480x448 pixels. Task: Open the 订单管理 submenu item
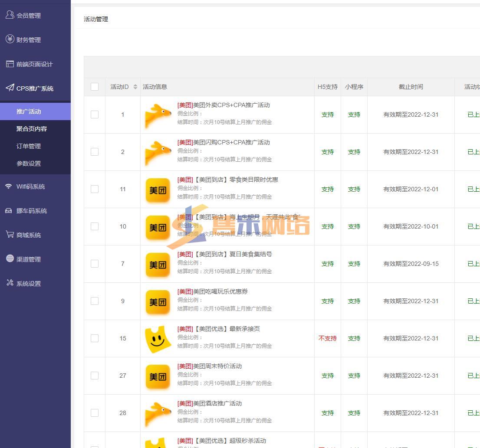(x=35, y=146)
